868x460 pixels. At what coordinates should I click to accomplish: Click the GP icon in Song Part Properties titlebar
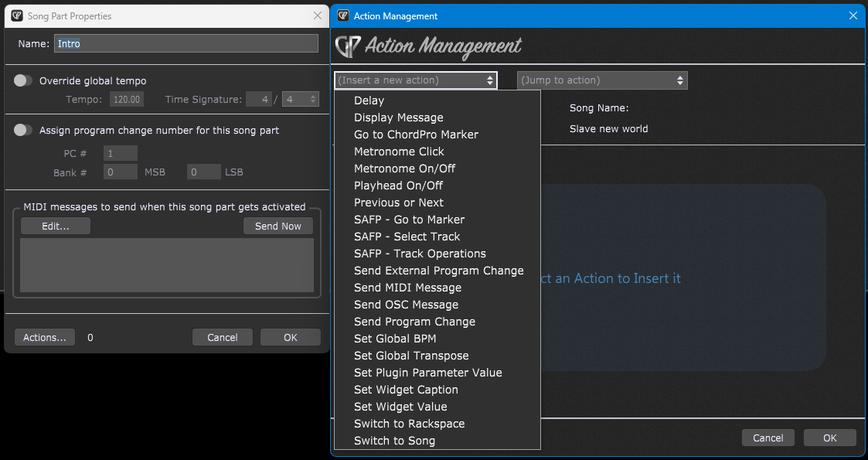[x=18, y=15]
